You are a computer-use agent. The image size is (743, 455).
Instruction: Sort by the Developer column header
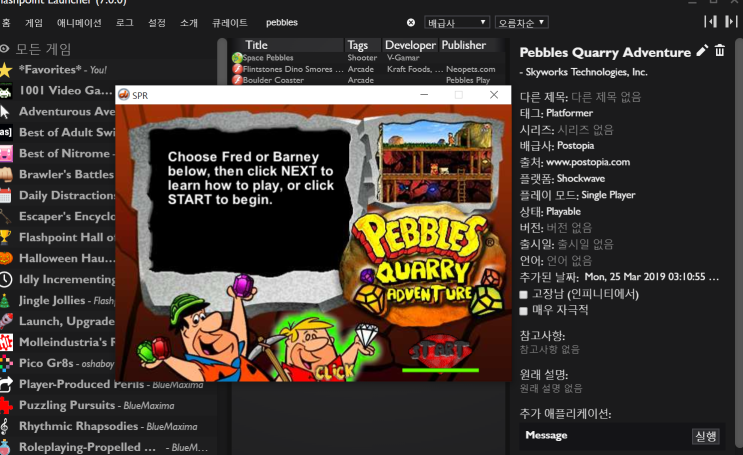(x=410, y=45)
